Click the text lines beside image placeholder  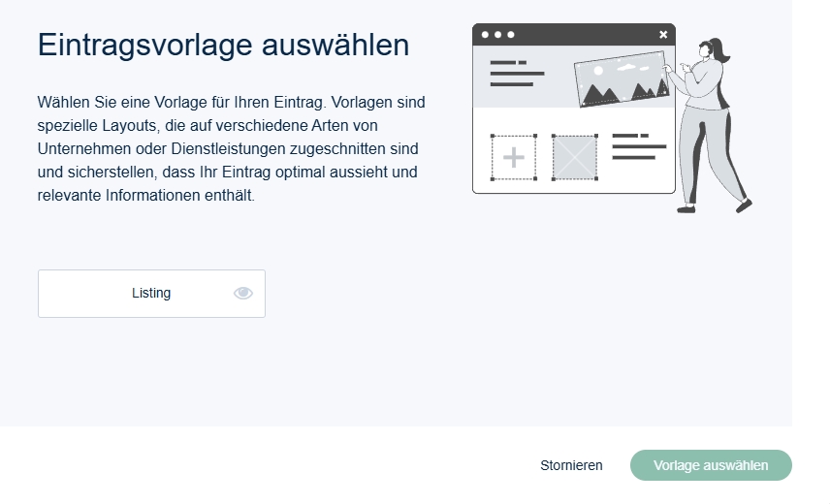click(x=639, y=147)
